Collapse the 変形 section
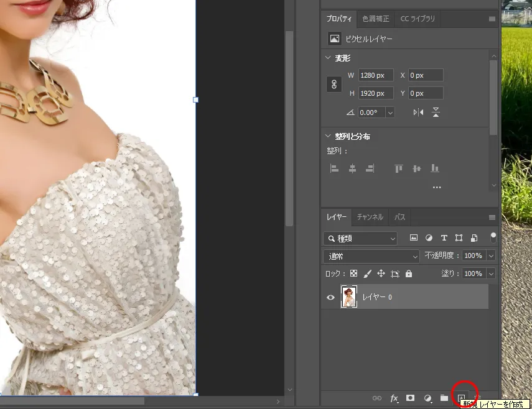This screenshot has height=409, width=532. 329,58
